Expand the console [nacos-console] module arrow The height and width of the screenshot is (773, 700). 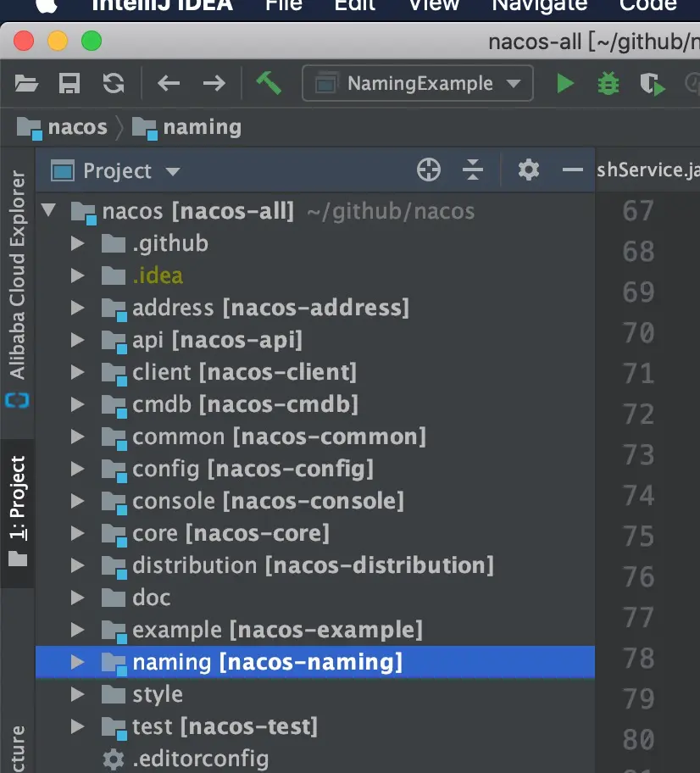tap(77, 501)
